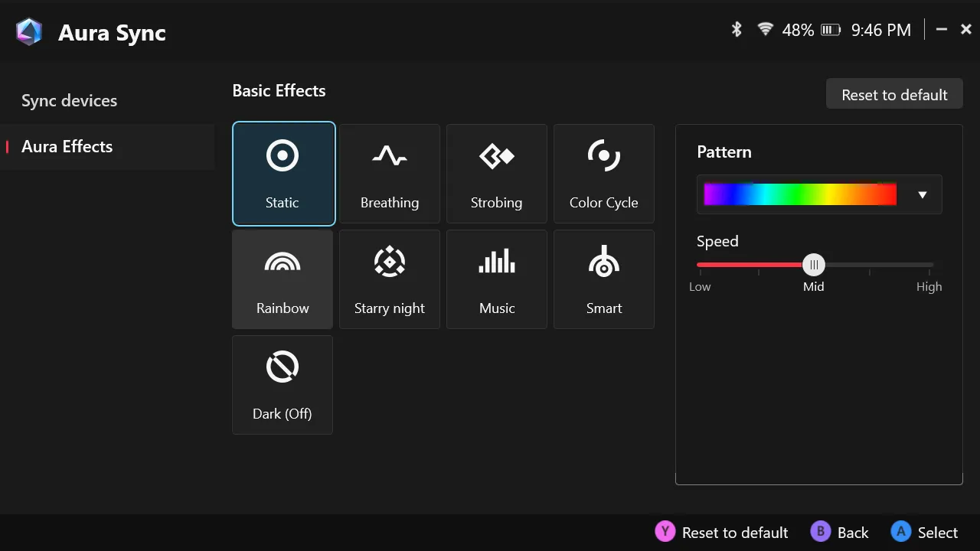Click the Aura Sync logo icon
Screen dimensions: 980x551
coord(29,32)
